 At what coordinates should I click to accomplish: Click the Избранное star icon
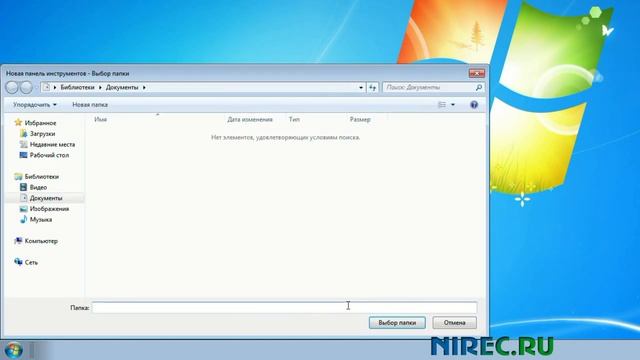click(18, 122)
